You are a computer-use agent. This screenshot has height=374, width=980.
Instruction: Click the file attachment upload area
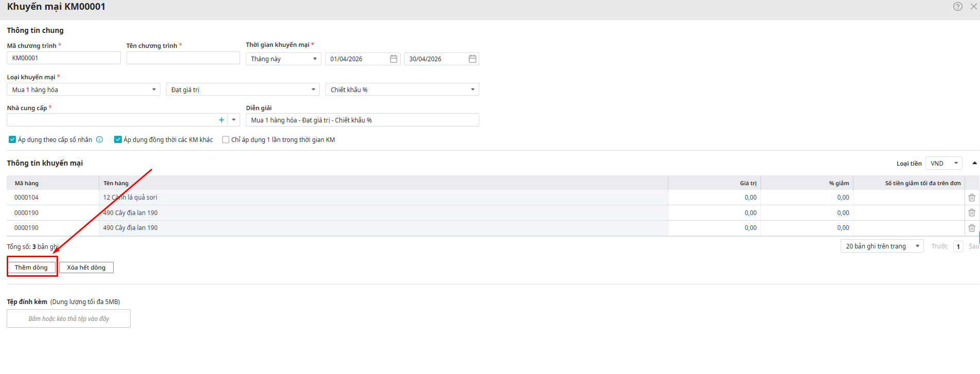tap(68, 318)
